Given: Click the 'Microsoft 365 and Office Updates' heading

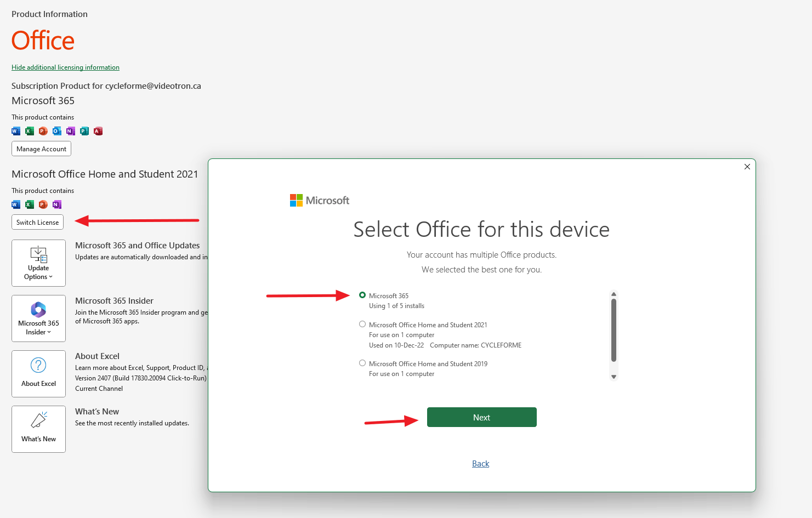Looking at the screenshot, I should (x=137, y=246).
